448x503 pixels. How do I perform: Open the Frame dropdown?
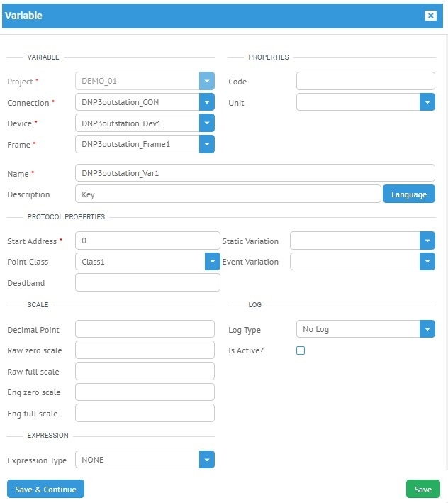[x=206, y=145]
